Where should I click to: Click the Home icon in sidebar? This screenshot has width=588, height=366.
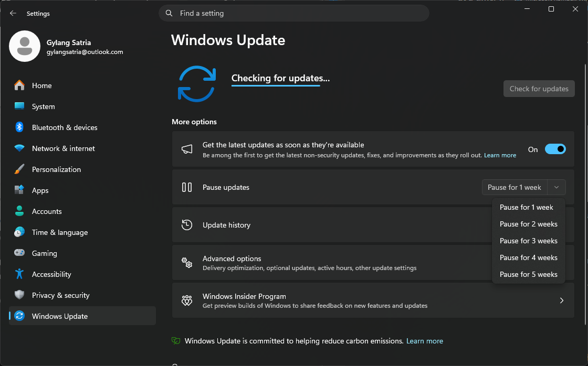point(19,85)
